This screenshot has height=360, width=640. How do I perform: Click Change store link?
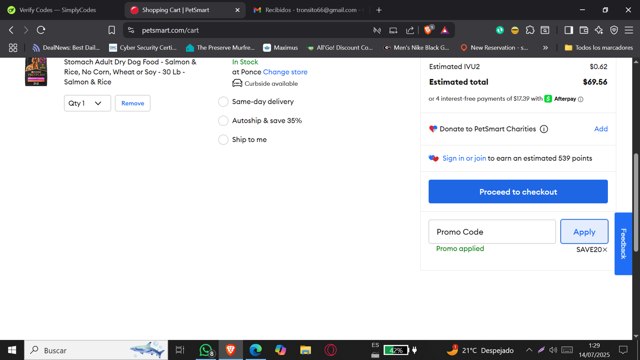tap(285, 72)
